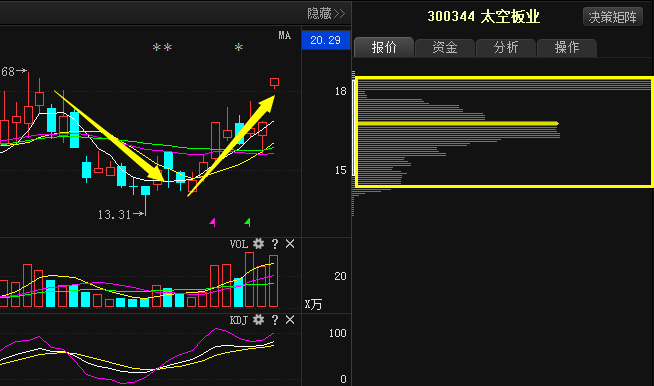Collapse side panel with 隐藏>> button
The width and height of the screenshot is (654, 386).
click(326, 13)
